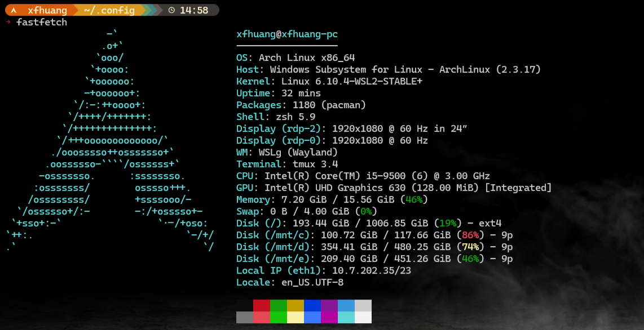
Task: Click the dark green color block
Action: click(279, 305)
